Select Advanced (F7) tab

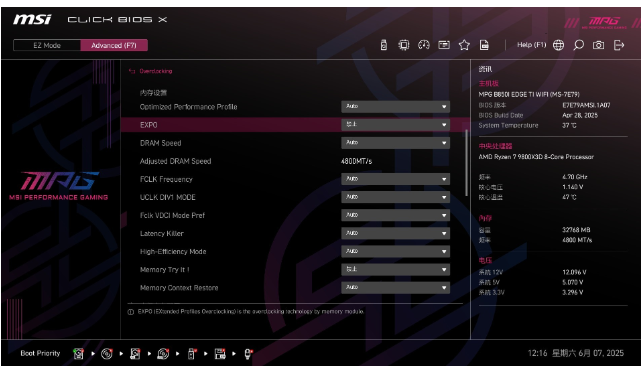point(114,45)
